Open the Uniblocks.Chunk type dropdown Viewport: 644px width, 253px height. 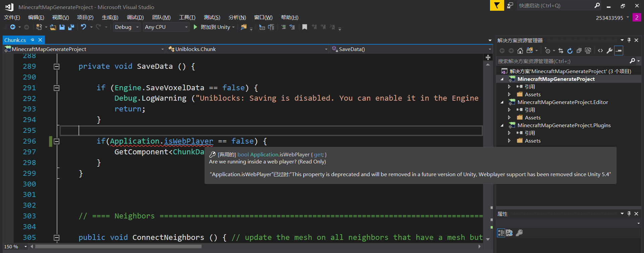[248, 49]
